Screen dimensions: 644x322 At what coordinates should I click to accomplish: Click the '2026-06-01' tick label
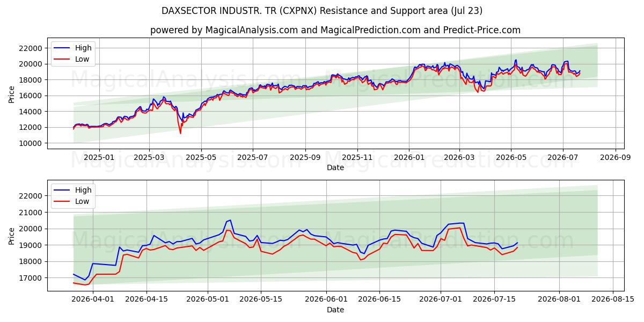pos(327,300)
